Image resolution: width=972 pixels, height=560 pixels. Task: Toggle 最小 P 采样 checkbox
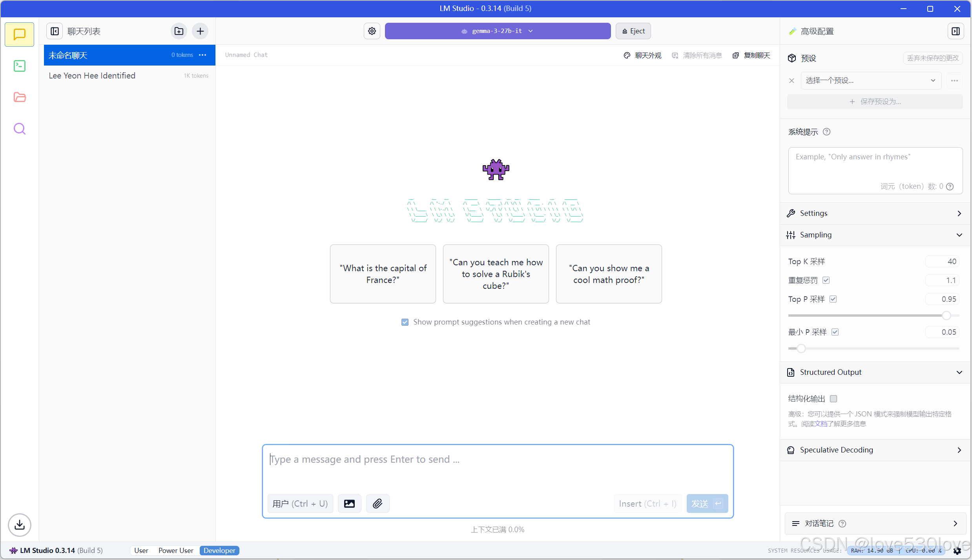click(x=835, y=332)
